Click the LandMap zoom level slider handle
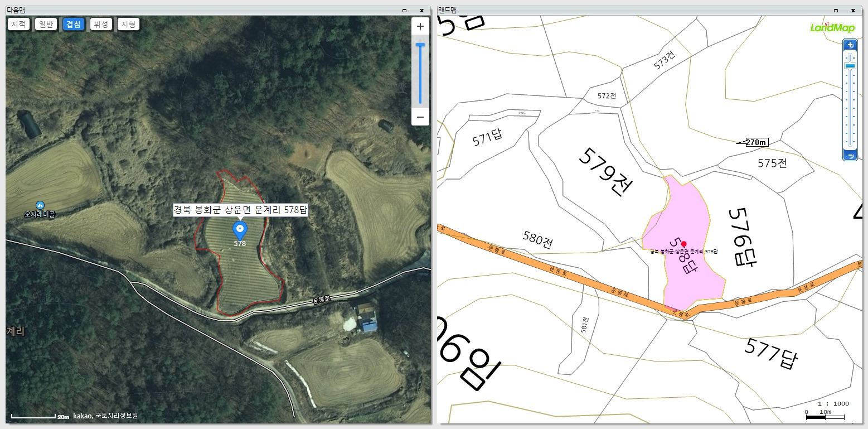868x429 pixels. click(x=850, y=66)
